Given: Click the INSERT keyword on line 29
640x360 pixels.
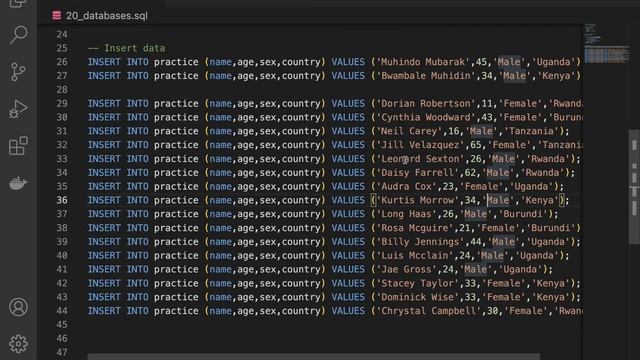Looking at the screenshot, I should 104,104.
